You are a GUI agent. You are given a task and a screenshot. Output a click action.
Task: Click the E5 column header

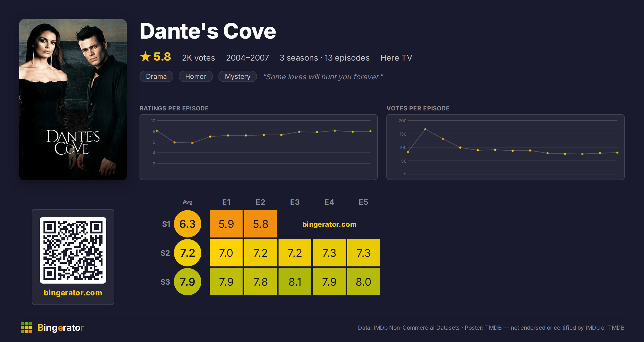364,202
